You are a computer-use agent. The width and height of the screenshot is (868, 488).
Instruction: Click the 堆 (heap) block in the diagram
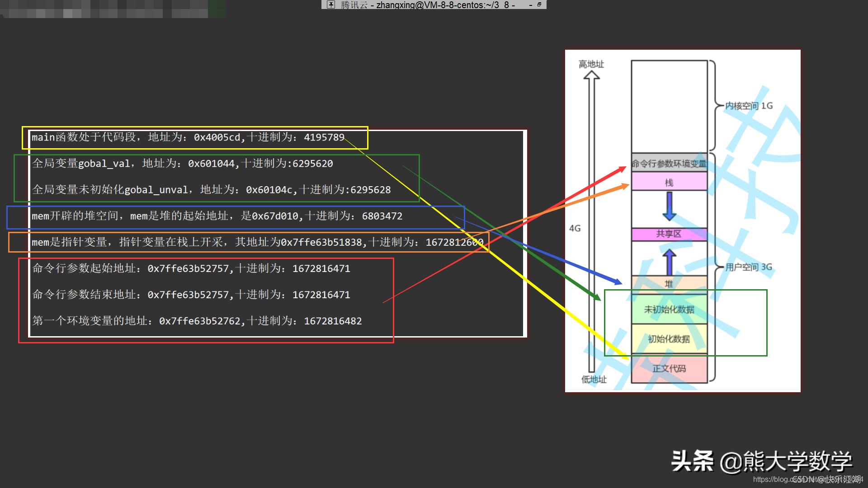669,284
